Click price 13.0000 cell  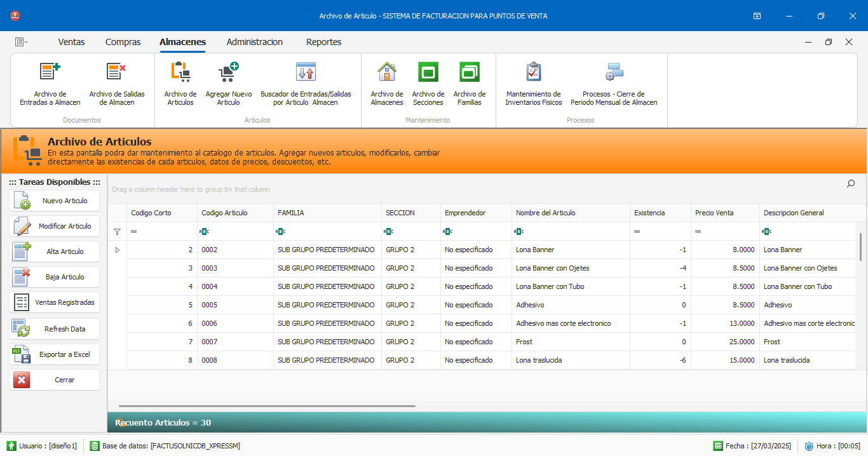coord(725,323)
